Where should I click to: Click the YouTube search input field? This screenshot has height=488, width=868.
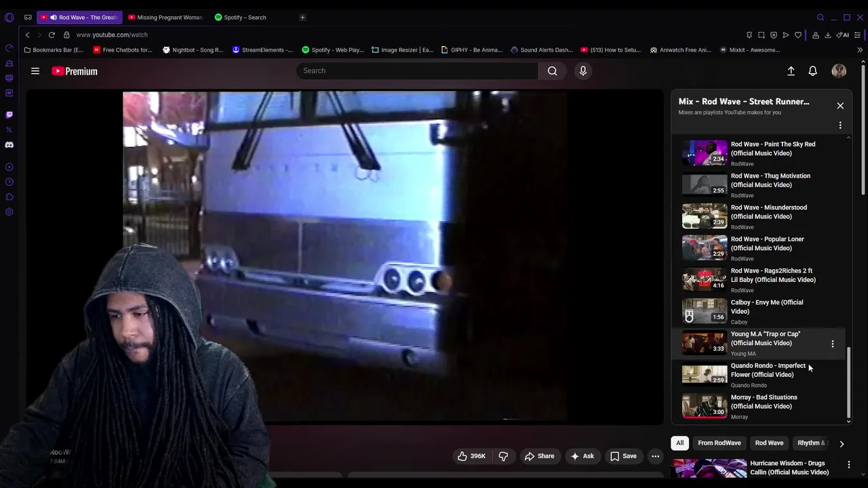click(417, 70)
